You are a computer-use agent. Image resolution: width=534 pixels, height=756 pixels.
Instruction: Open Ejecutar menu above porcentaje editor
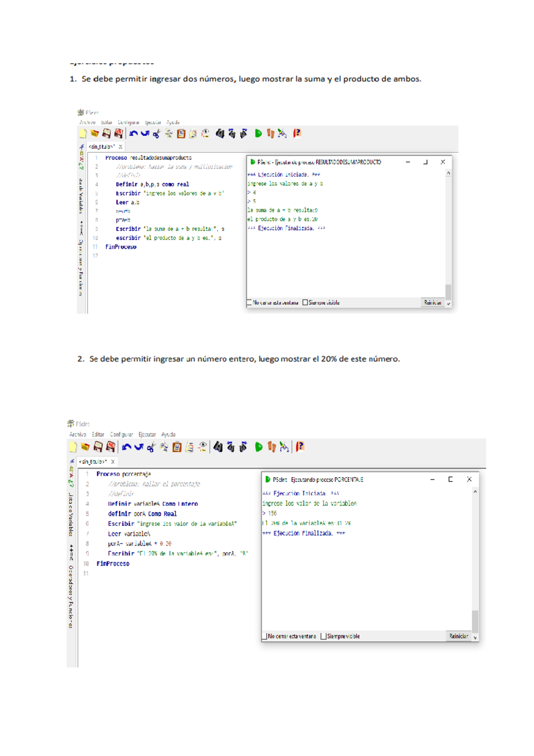coord(147,435)
